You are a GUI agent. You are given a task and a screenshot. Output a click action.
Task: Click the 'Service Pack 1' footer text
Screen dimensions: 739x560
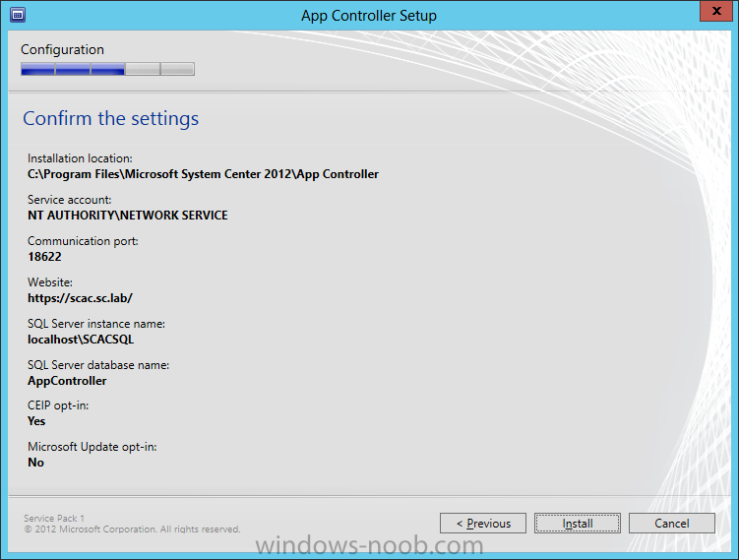click(54, 518)
